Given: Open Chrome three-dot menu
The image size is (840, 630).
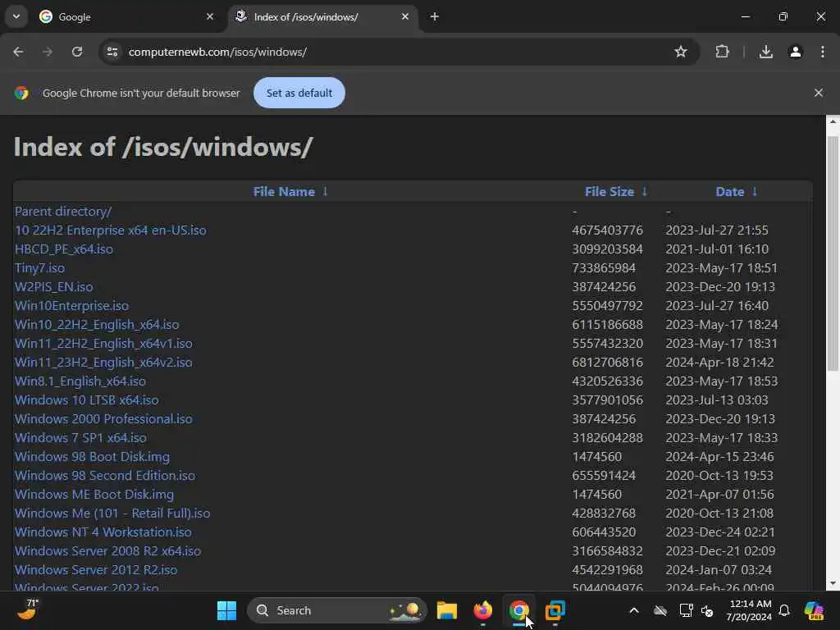Looking at the screenshot, I should coord(822,52).
